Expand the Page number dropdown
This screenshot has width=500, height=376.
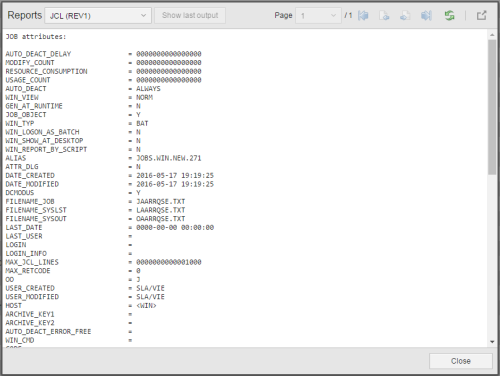(318, 16)
